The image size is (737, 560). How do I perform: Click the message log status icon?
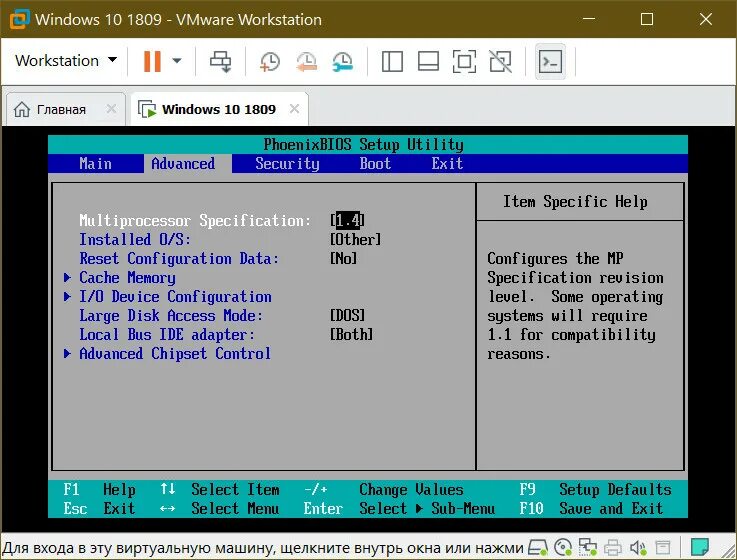(x=699, y=547)
